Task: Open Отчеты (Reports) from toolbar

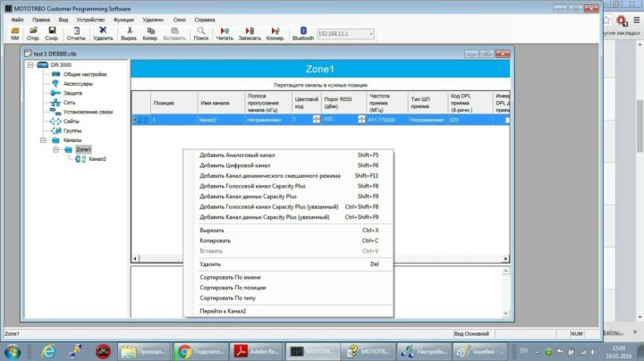Action: [76, 33]
